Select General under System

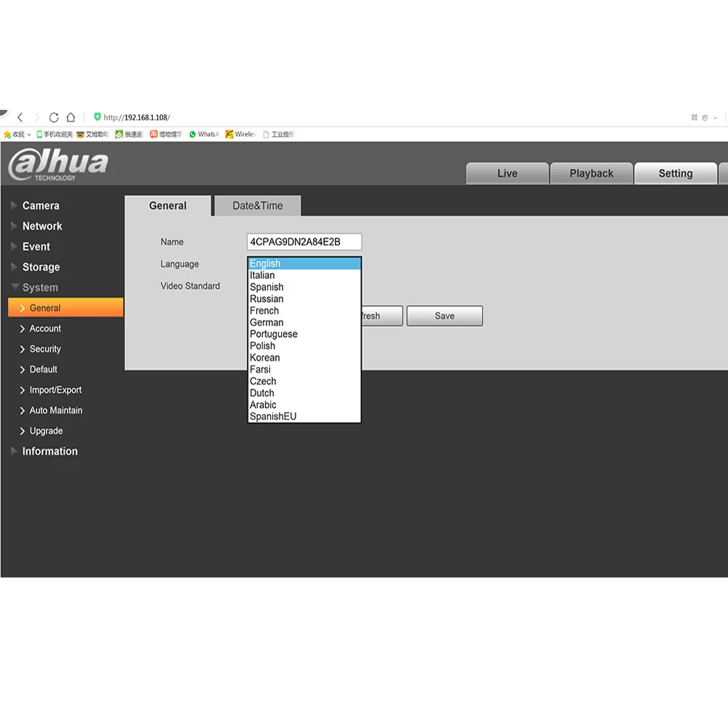pyautogui.click(x=66, y=308)
